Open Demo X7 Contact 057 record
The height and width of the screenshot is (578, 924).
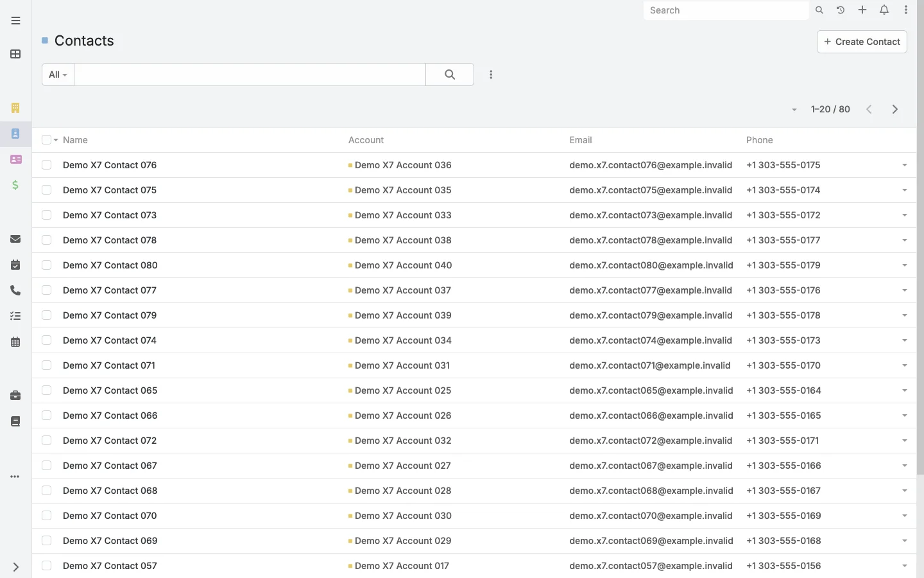pyautogui.click(x=110, y=566)
